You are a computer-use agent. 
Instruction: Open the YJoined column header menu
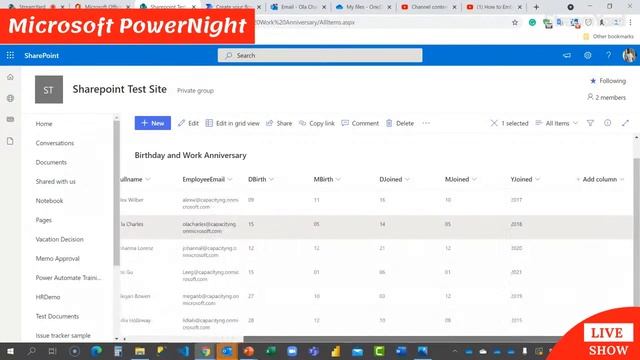[x=525, y=179]
